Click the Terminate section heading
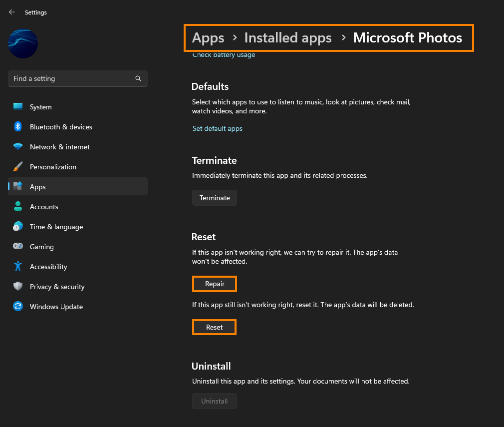Image resolution: width=504 pixels, height=427 pixels. (x=214, y=161)
